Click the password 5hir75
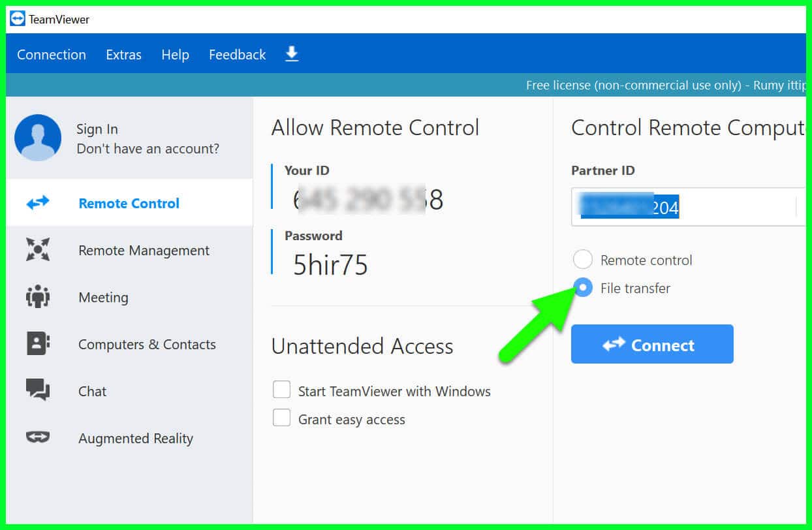The height and width of the screenshot is (530, 812). 330,265
